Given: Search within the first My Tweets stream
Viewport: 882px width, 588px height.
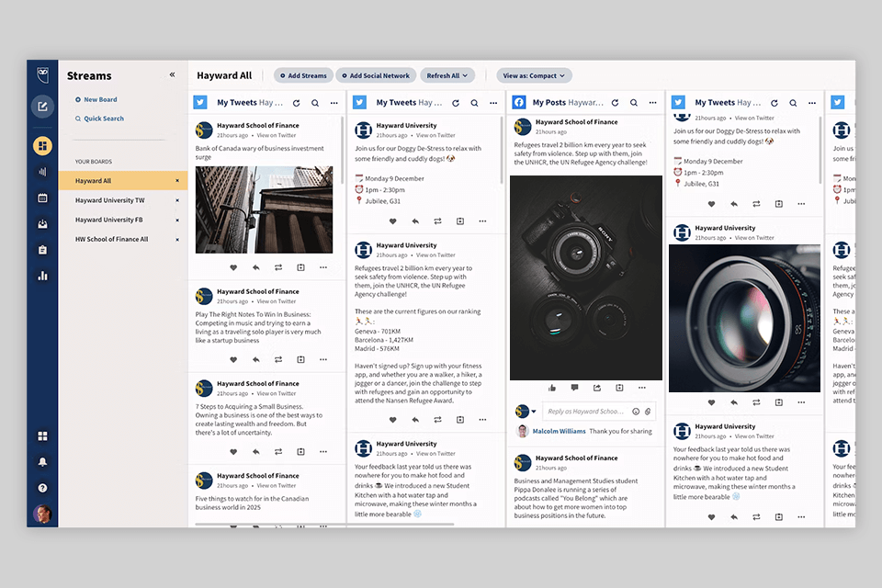Looking at the screenshot, I should click(315, 103).
